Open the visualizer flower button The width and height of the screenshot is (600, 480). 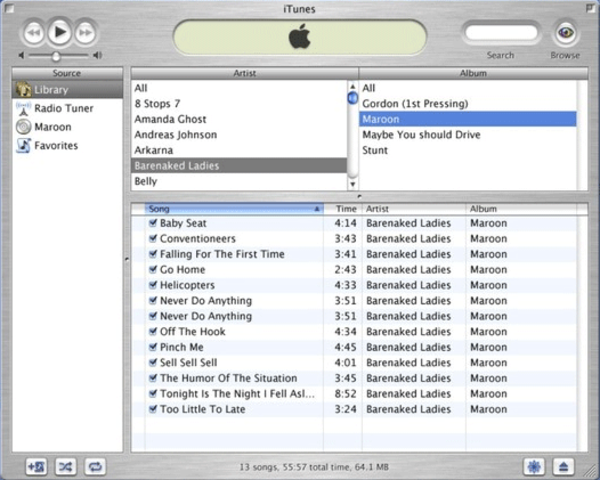[x=534, y=467]
